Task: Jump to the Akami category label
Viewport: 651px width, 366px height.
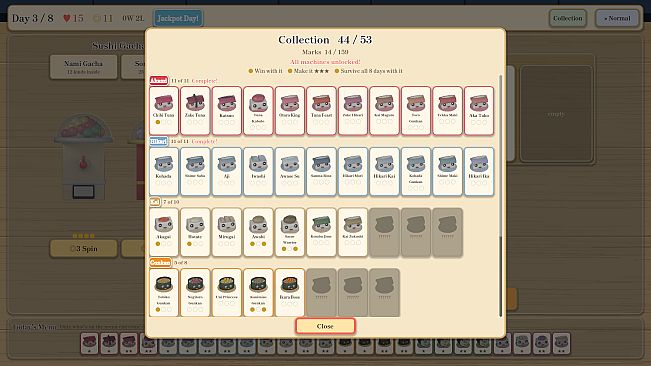Action: [159, 81]
